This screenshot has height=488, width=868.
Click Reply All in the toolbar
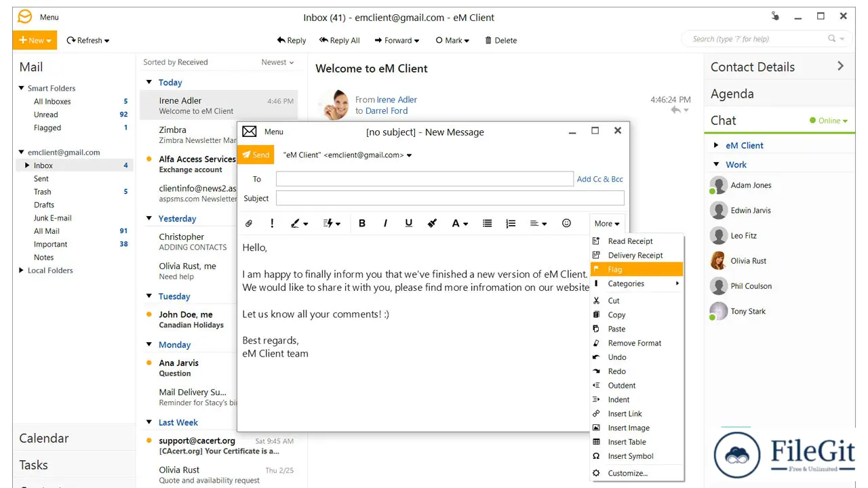(340, 41)
